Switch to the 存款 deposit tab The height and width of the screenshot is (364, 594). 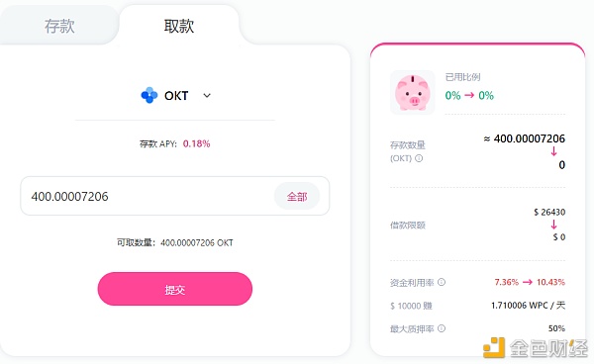[x=59, y=26]
